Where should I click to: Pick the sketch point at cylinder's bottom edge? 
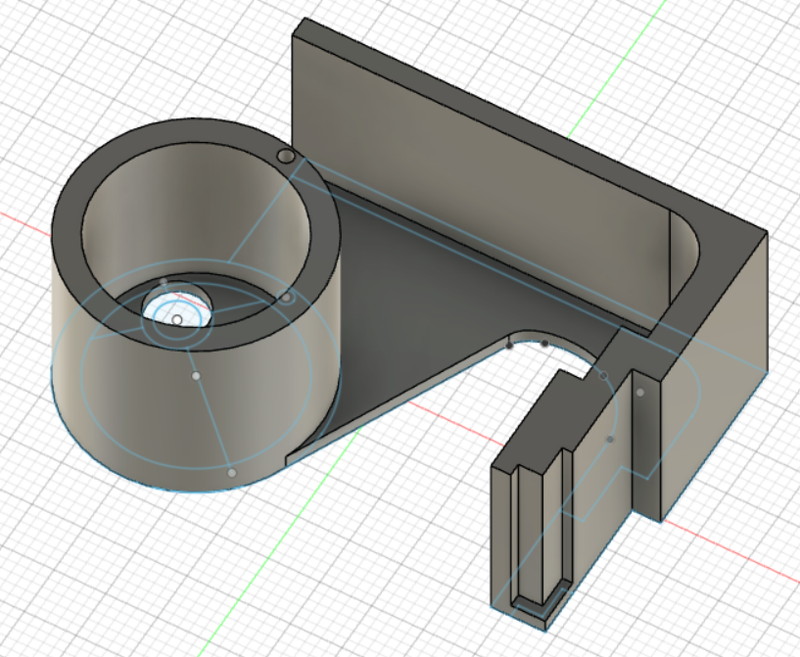click(232, 473)
